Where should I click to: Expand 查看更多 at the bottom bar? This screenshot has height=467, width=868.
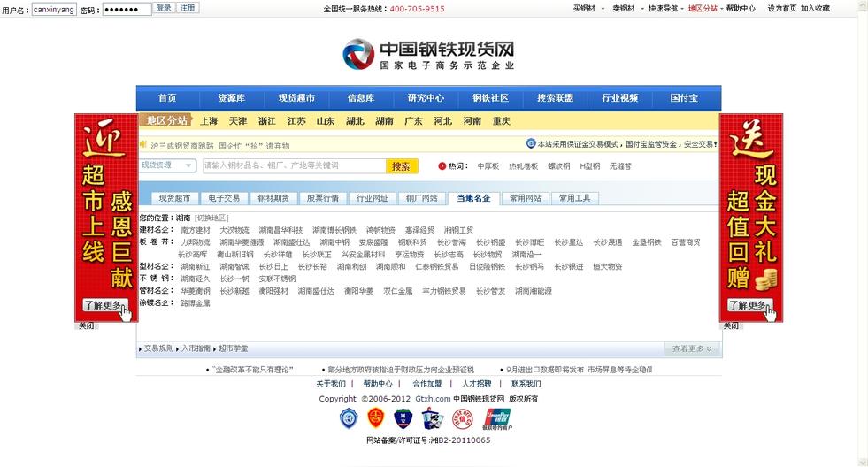(x=692, y=348)
